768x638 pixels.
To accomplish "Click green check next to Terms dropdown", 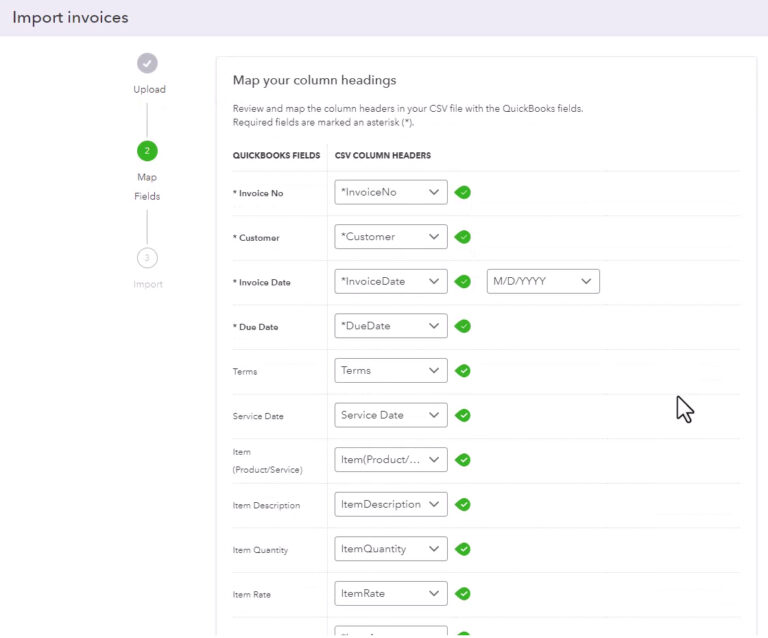I will (x=462, y=371).
